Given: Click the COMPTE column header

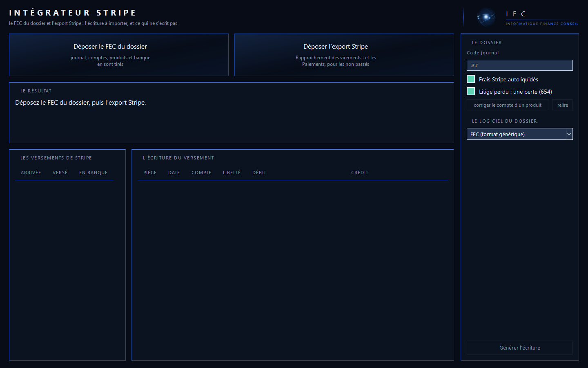Looking at the screenshot, I should [x=201, y=173].
